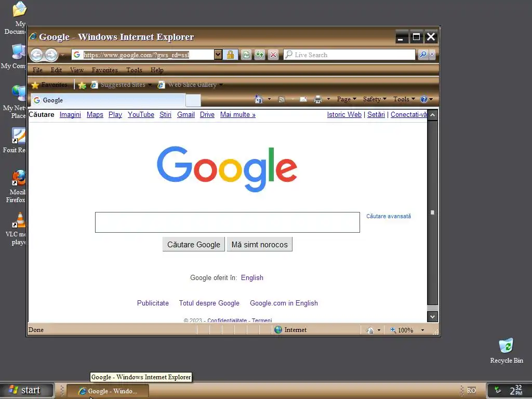Open the Gmail link
This screenshot has width=532, height=399.
point(186,115)
